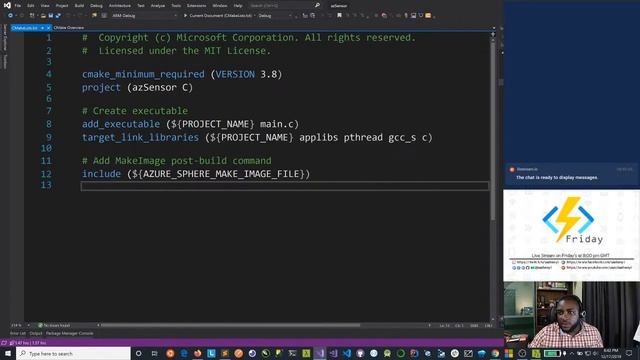640x360 pixels.
Task: Open the ARM-Debug configuration dropdown
Action: [x=144, y=16]
